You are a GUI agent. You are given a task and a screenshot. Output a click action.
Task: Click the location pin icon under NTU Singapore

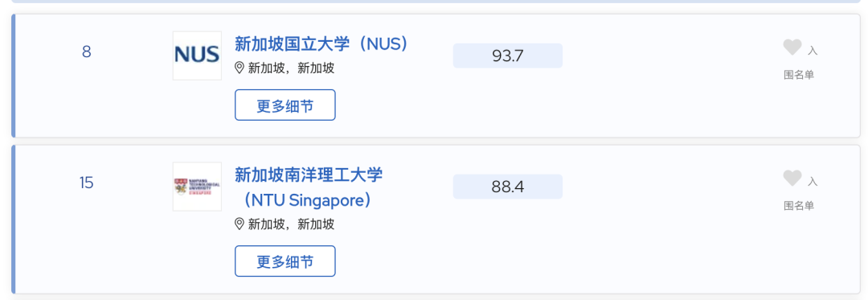[240, 224]
